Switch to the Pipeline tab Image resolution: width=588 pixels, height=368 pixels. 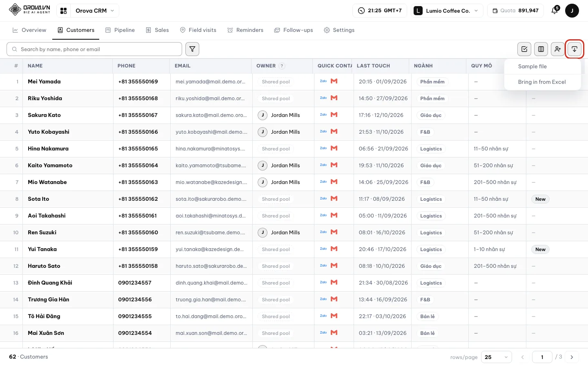pos(120,30)
